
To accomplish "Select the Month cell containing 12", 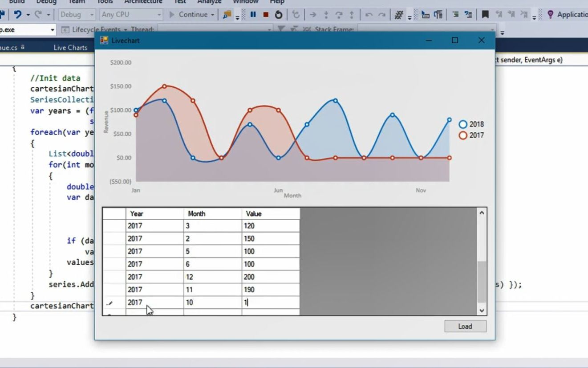I will point(213,277).
